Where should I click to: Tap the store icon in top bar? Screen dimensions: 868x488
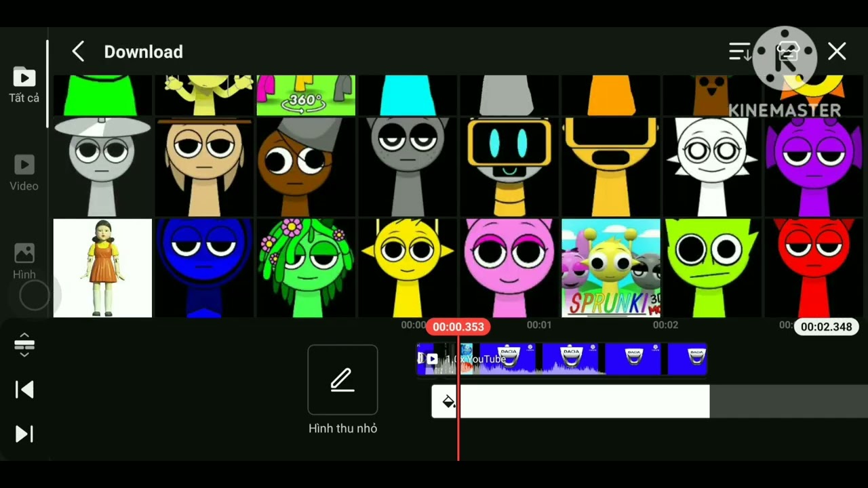(787, 52)
